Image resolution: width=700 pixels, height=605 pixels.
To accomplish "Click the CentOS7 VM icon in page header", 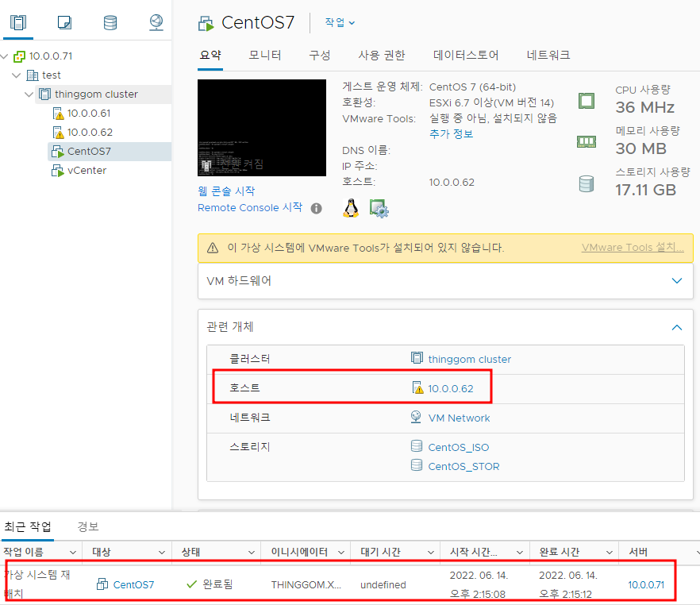I will (x=206, y=23).
